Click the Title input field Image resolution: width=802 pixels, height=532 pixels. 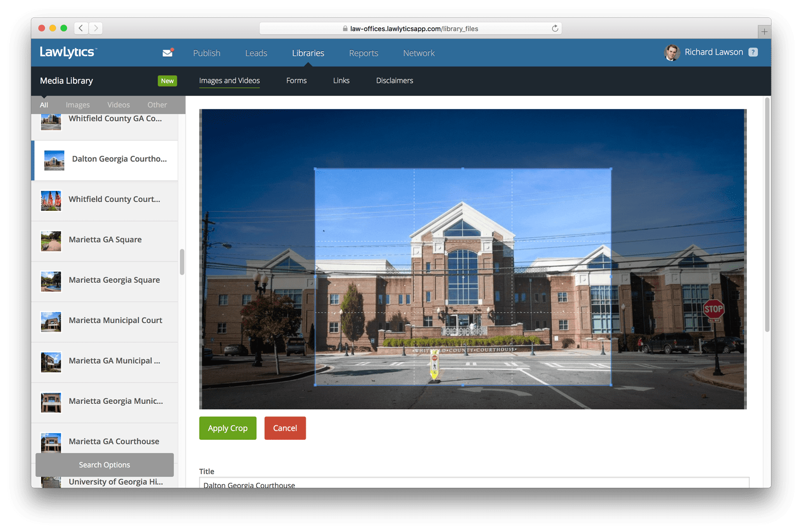point(474,483)
